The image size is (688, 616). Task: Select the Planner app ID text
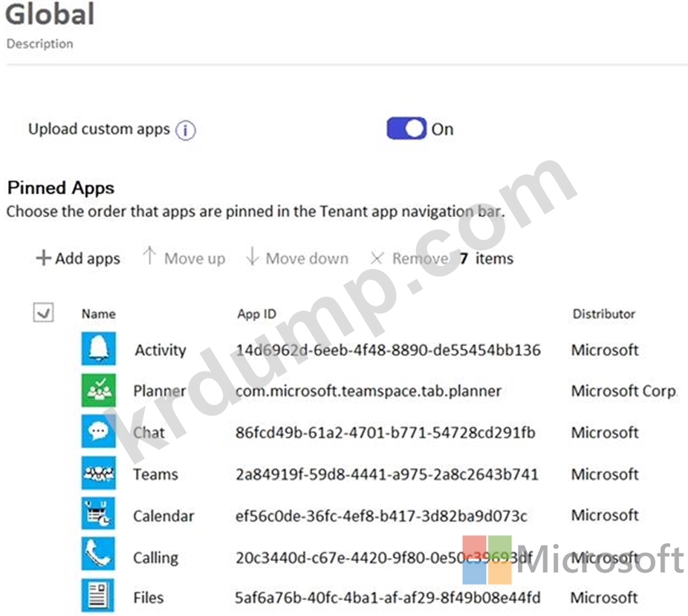coord(368,391)
